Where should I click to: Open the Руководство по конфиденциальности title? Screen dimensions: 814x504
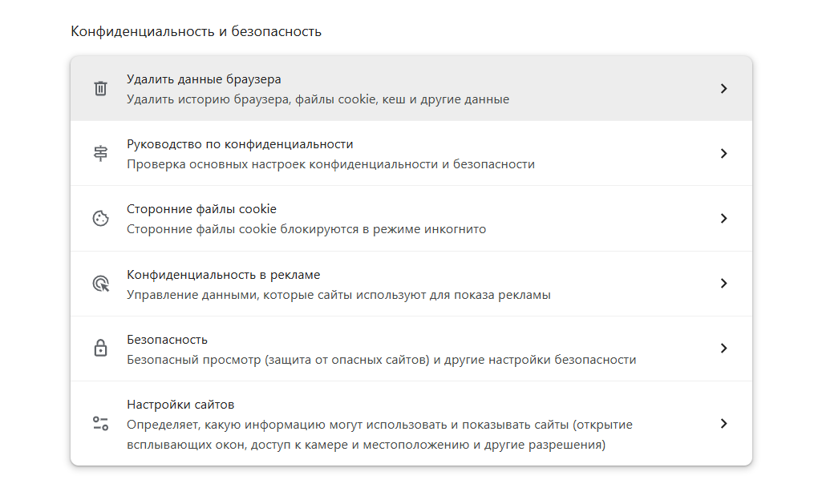pos(240,144)
